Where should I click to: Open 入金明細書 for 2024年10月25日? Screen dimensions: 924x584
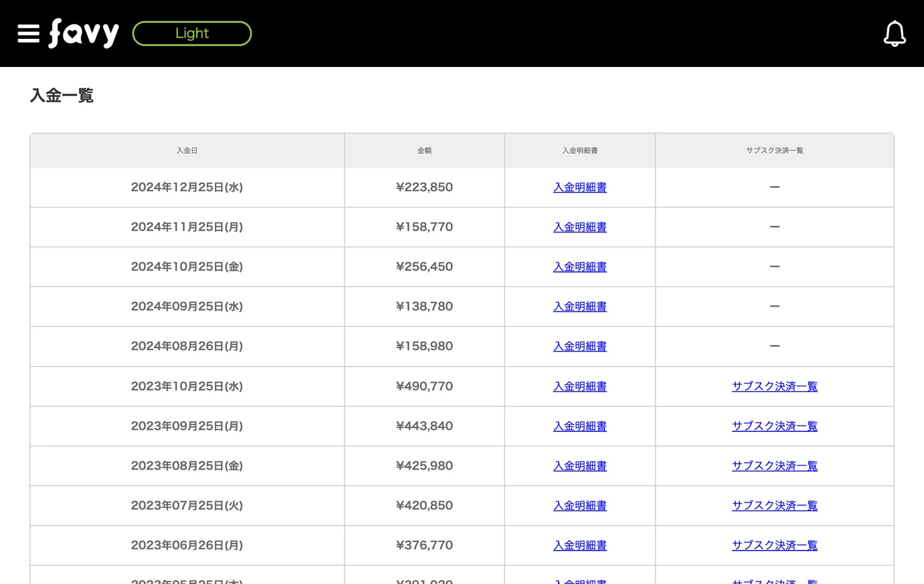tap(579, 267)
